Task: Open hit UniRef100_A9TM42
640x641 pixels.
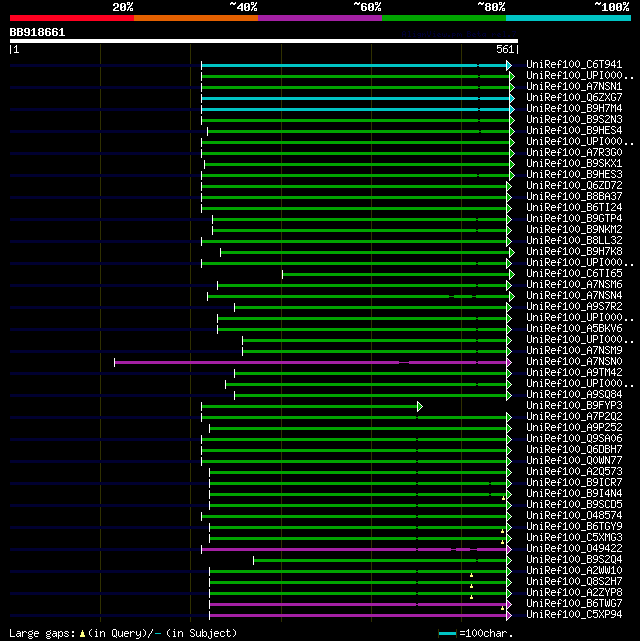Action: (574, 373)
